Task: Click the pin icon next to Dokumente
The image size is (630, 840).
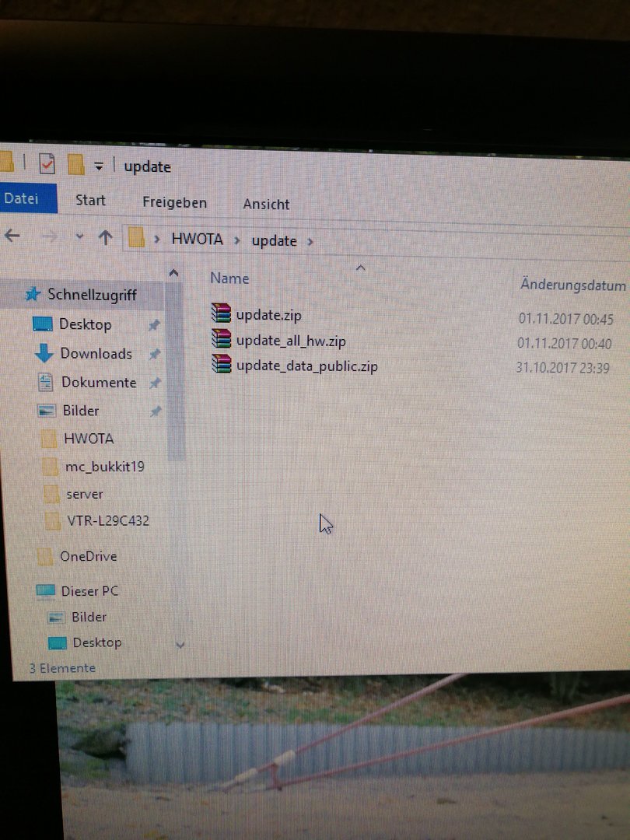Action: pyautogui.click(x=156, y=383)
